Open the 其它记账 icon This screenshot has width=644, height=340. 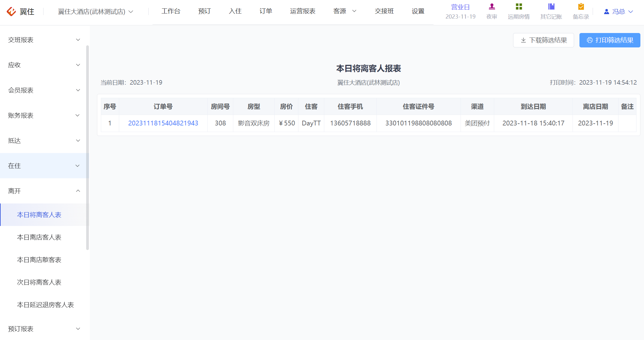(x=551, y=7)
